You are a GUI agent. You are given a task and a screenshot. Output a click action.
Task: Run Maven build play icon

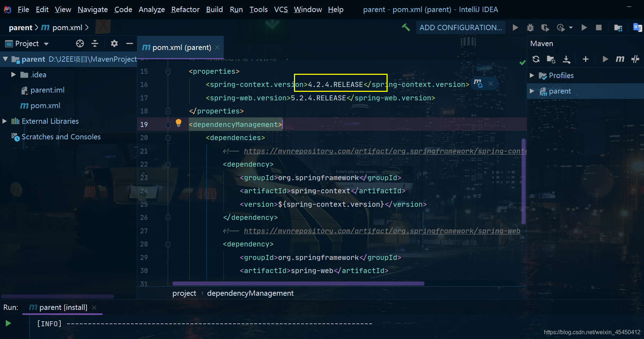(605, 59)
